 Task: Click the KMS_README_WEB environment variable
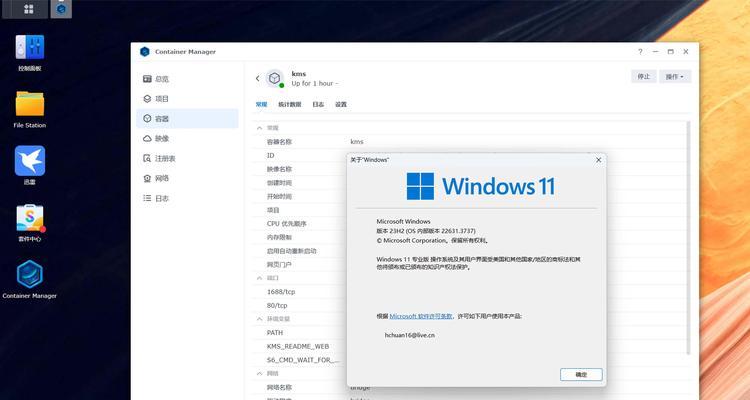pyautogui.click(x=298, y=346)
